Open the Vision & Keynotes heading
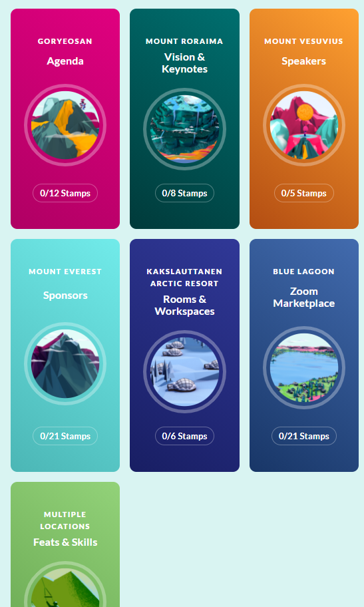Screen dimensions: 364x607 coord(185,63)
